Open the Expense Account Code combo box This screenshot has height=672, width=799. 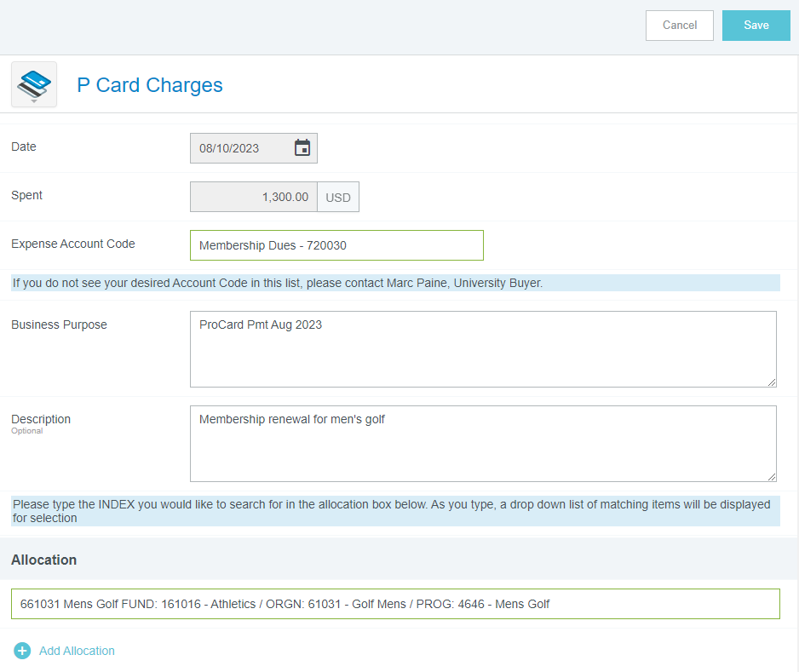coord(336,245)
